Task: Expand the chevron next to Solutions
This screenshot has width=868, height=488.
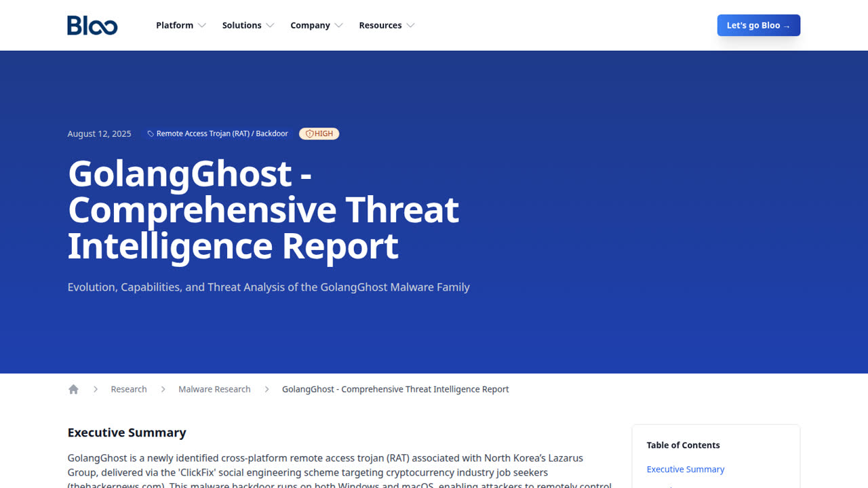Action: click(x=270, y=26)
